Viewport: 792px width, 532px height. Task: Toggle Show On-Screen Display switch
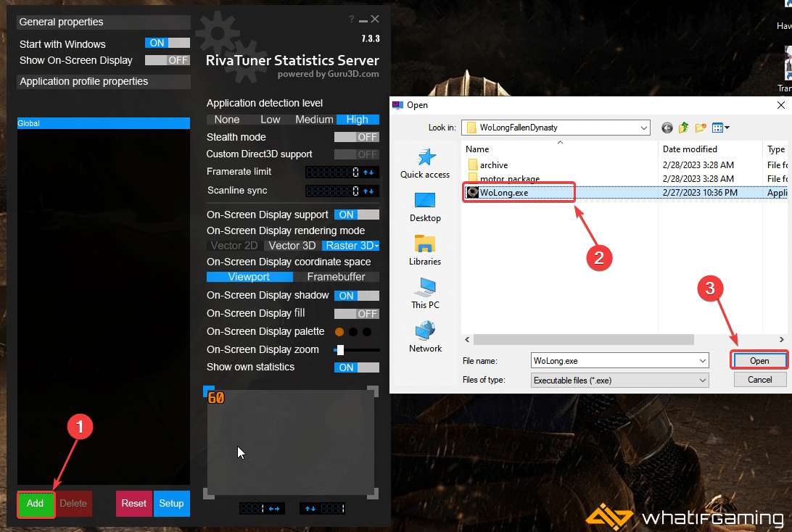point(168,61)
